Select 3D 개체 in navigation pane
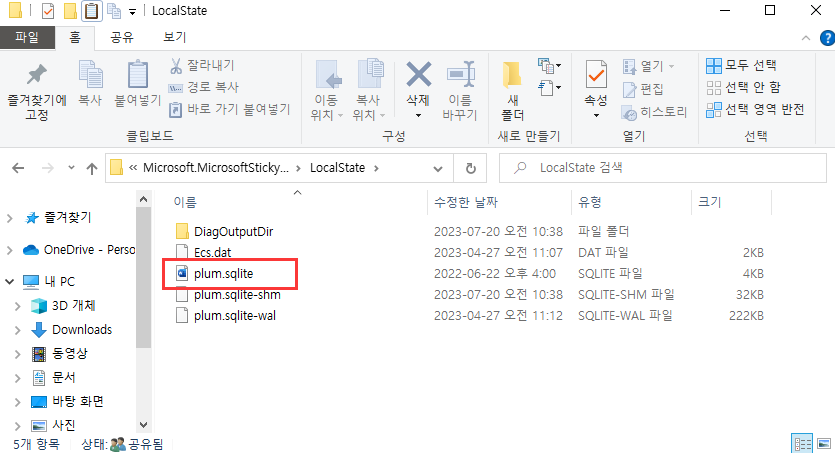 pyautogui.click(x=73, y=306)
